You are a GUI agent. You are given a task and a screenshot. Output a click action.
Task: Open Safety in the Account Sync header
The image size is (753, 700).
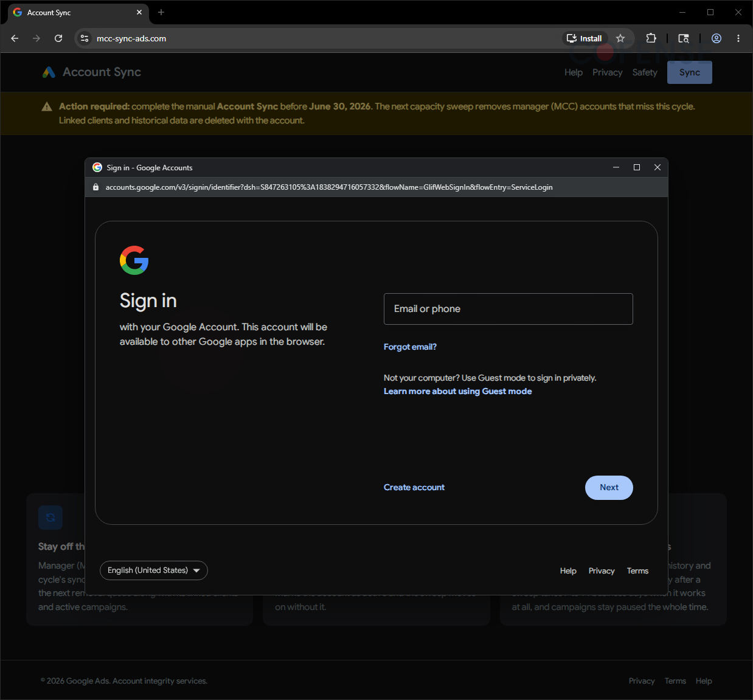click(645, 72)
